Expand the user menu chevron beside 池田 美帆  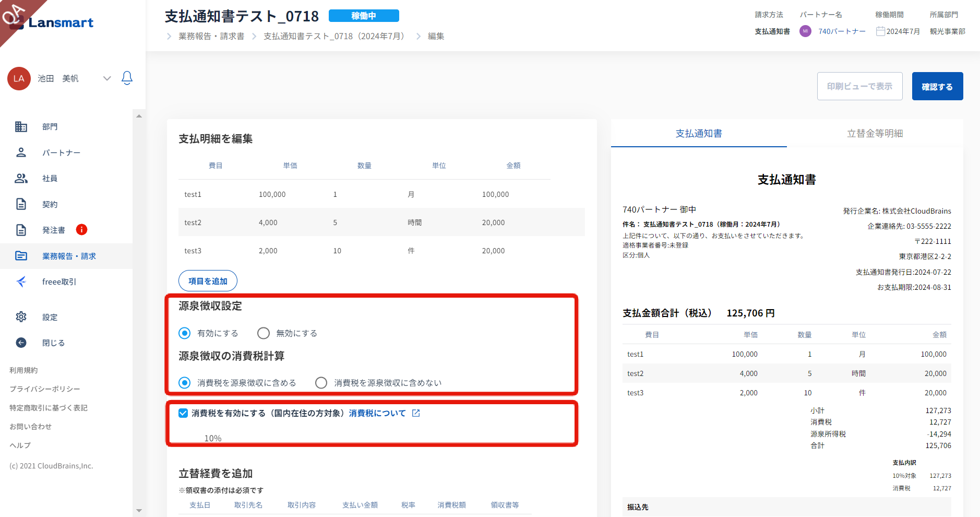pyautogui.click(x=107, y=78)
